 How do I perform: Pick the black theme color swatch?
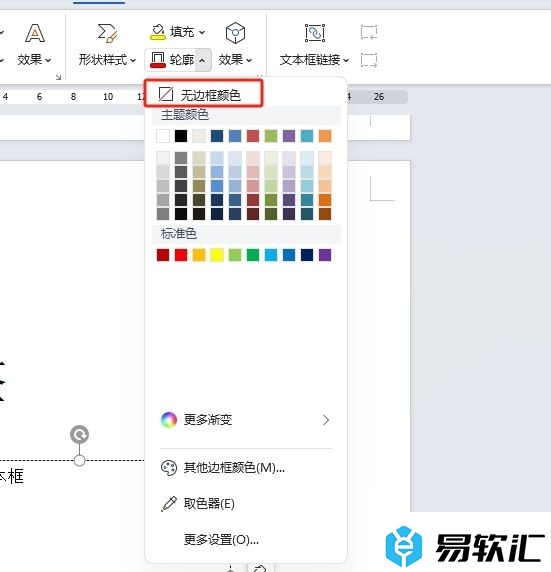click(181, 136)
